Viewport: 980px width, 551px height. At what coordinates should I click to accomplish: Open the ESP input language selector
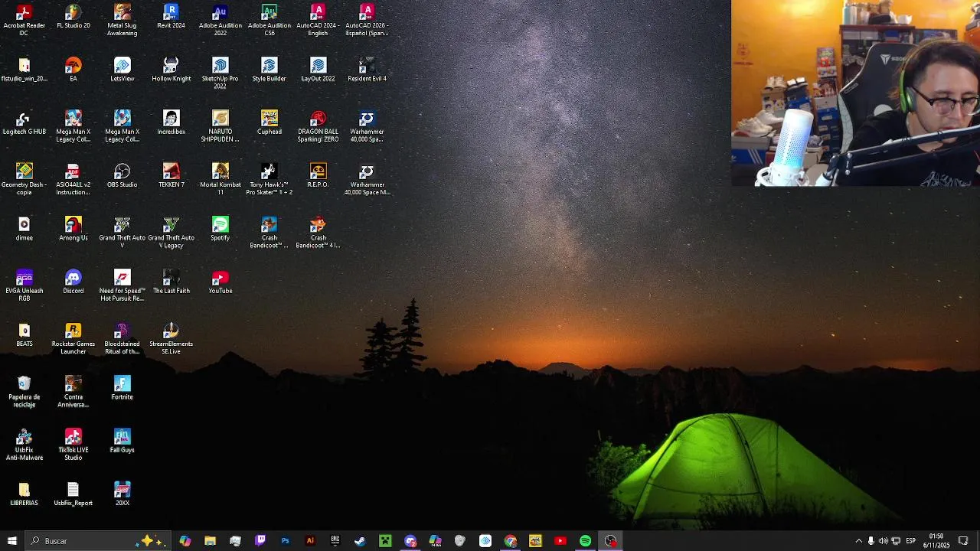911,541
